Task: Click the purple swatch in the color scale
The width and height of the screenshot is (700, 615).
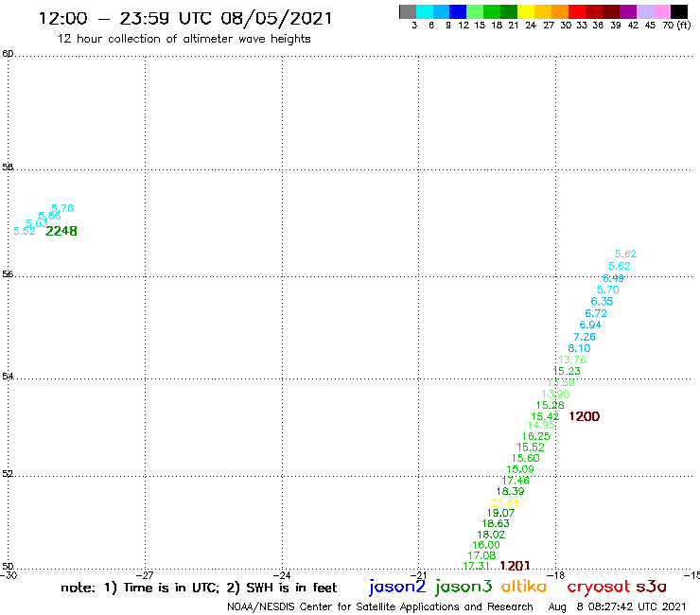Action: pyautogui.click(x=628, y=11)
